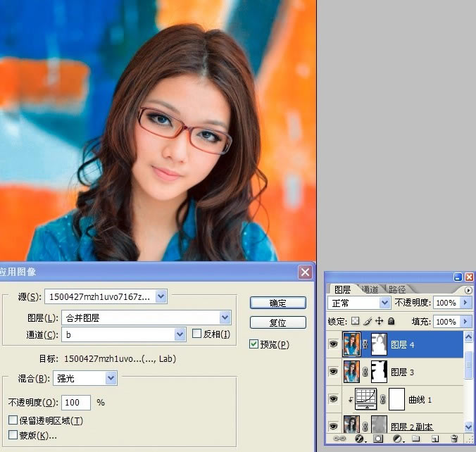Click the layers panel 不透明度 100% field

[x=446, y=303]
